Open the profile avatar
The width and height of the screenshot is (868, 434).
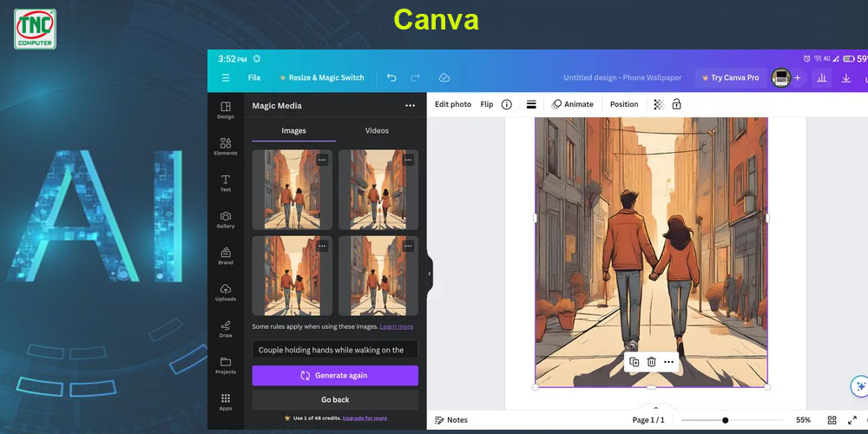click(x=781, y=78)
